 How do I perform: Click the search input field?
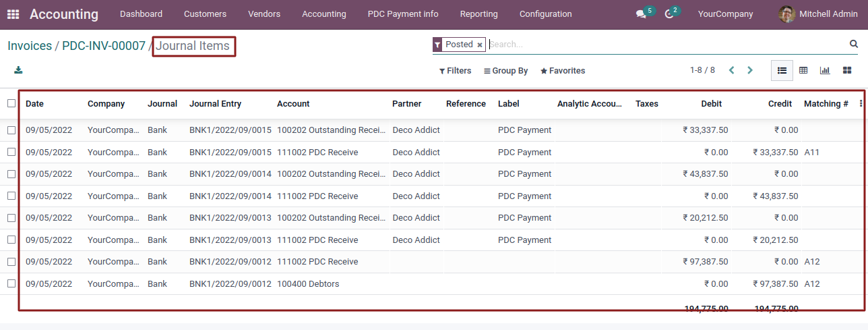pos(667,45)
